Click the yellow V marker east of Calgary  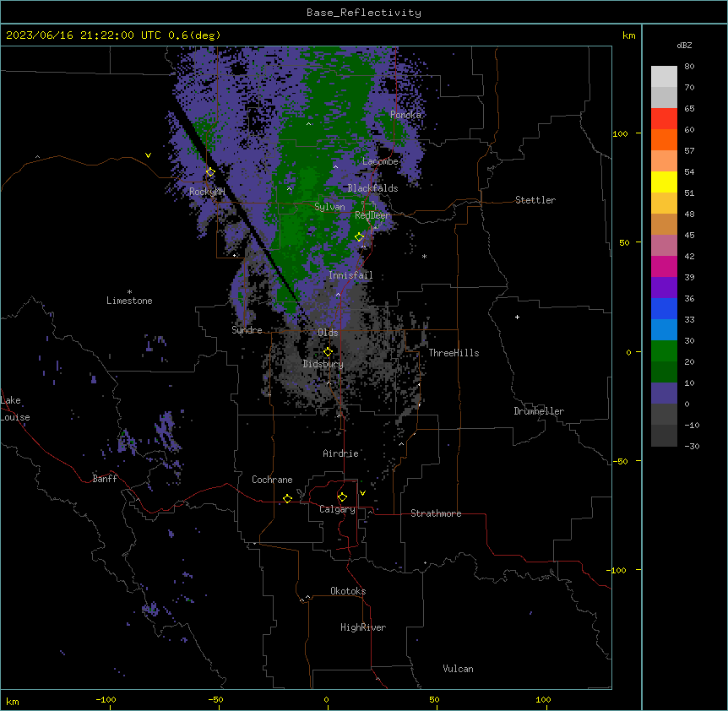[362, 493]
